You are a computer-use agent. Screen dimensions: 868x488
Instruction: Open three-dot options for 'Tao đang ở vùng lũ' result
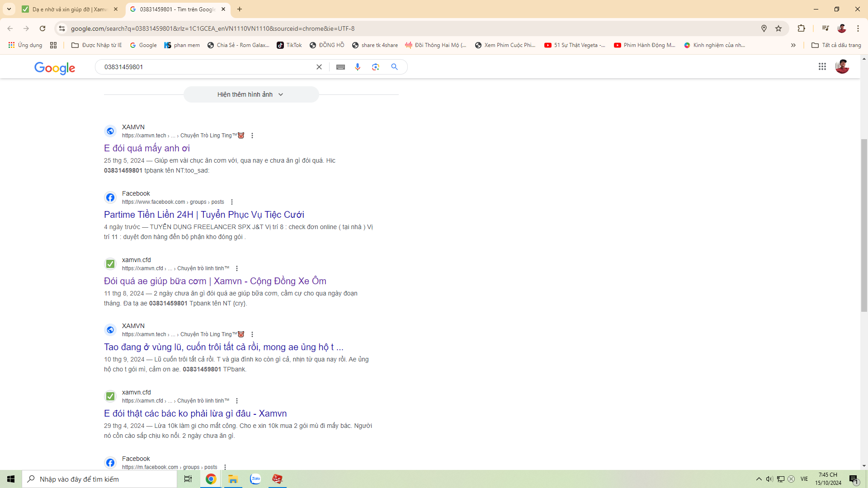(x=252, y=334)
